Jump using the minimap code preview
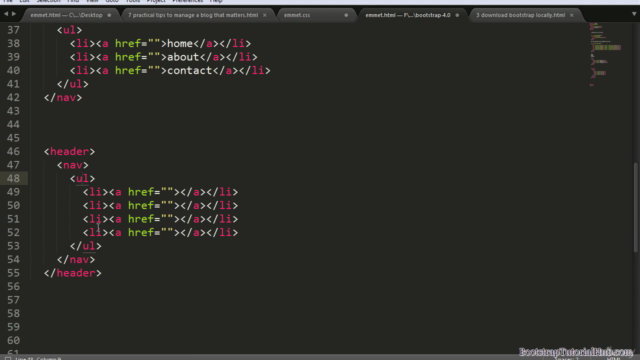The image size is (640, 360). (605, 54)
